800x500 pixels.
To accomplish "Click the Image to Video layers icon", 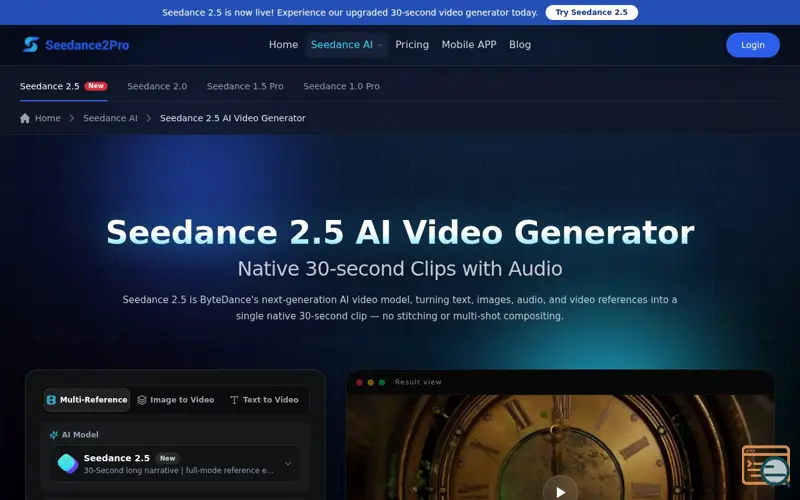I will click(x=142, y=400).
